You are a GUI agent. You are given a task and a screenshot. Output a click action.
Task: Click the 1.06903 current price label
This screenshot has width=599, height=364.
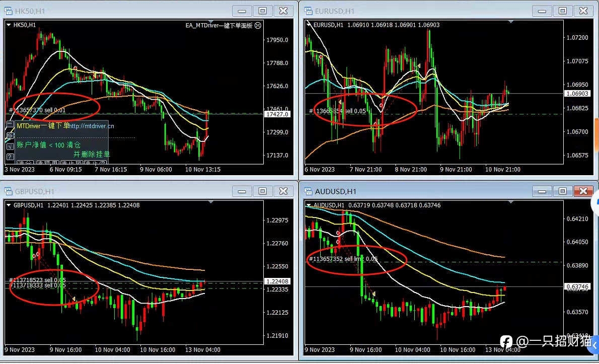[x=577, y=94]
